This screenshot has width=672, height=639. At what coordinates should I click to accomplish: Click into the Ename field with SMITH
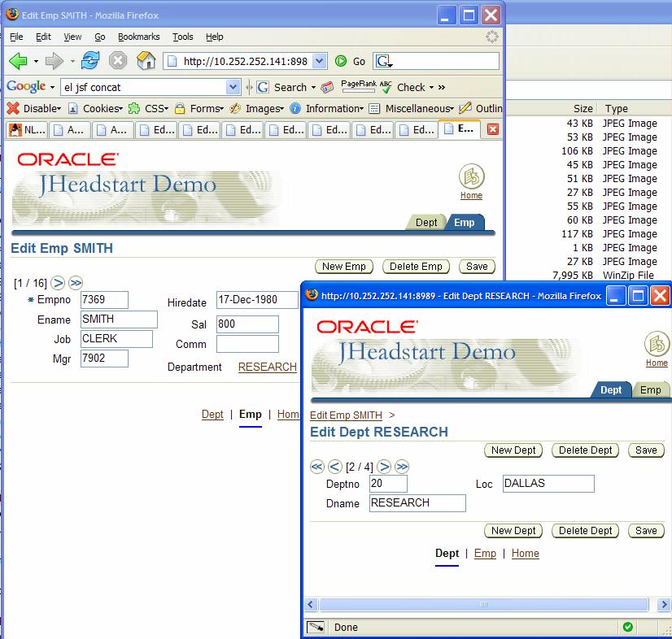(x=119, y=319)
